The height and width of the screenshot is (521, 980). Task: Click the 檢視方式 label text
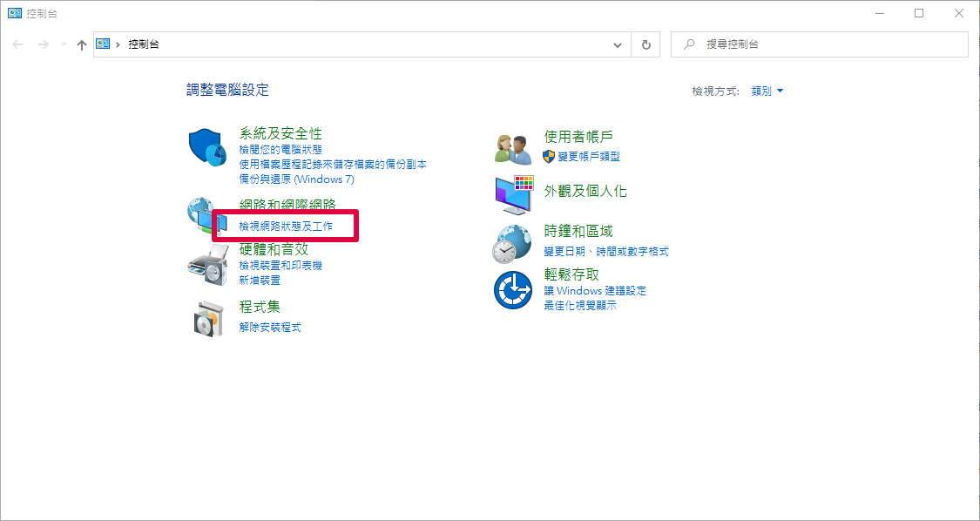[x=716, y=91]
